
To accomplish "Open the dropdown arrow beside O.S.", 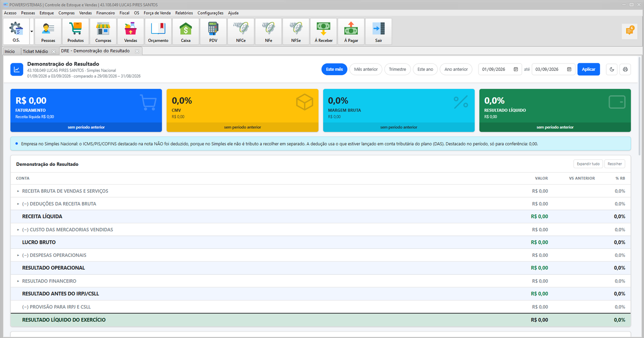I will click(x=32, y=31).
